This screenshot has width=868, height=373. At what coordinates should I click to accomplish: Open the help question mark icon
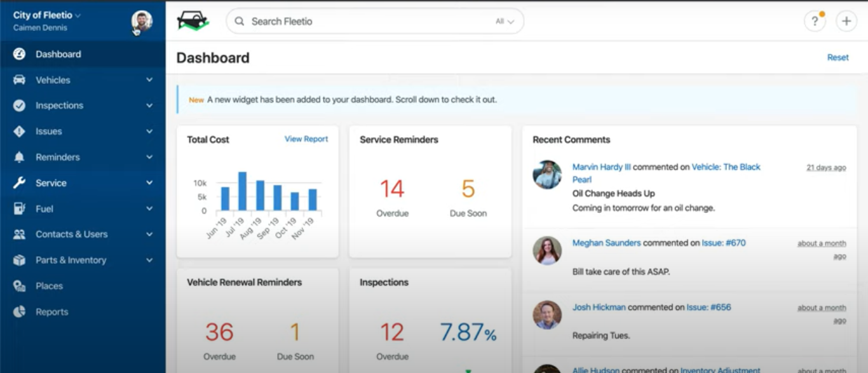[x=814, y=21]
